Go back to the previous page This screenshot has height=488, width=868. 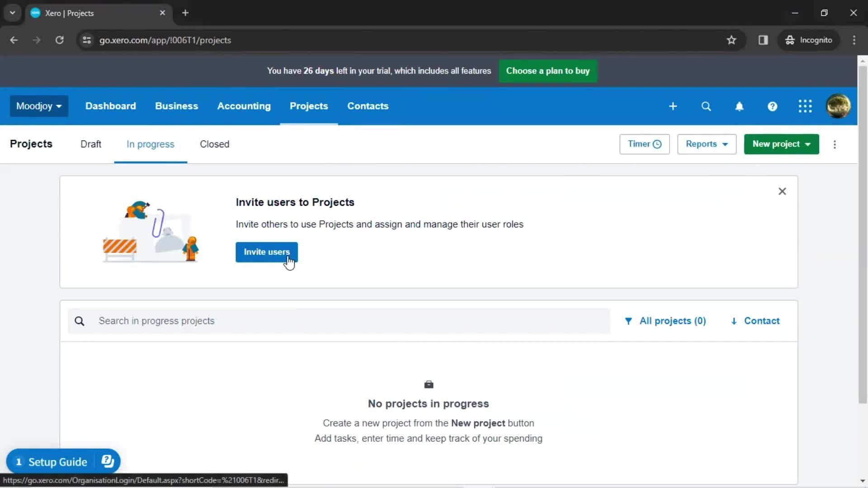14,40
